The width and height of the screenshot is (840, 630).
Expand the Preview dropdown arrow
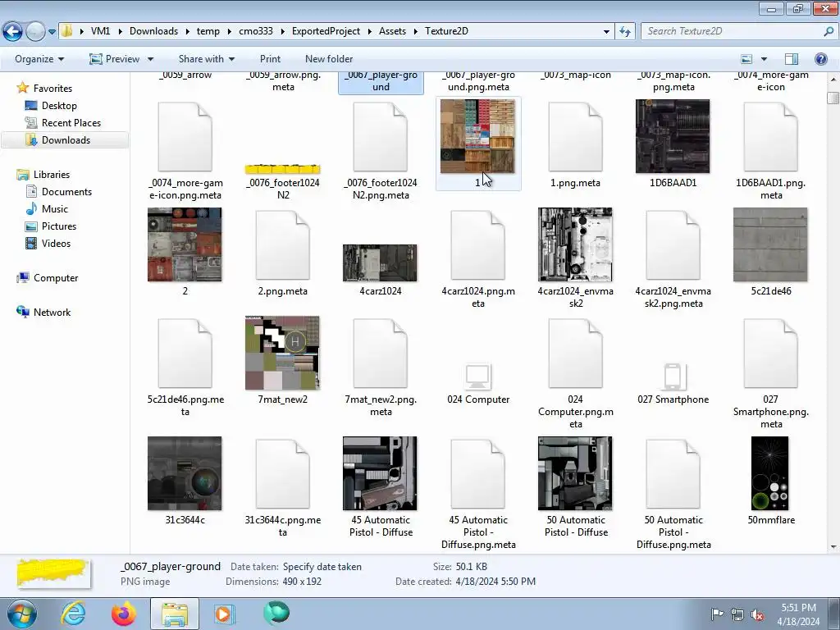pyautogui.click(x=151, y=59)
